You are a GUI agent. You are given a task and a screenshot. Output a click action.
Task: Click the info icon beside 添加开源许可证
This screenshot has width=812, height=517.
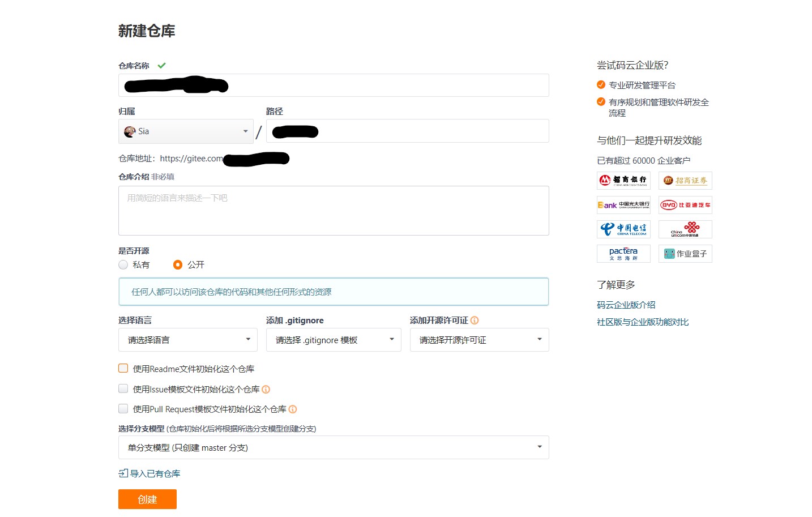click(475, 321)
